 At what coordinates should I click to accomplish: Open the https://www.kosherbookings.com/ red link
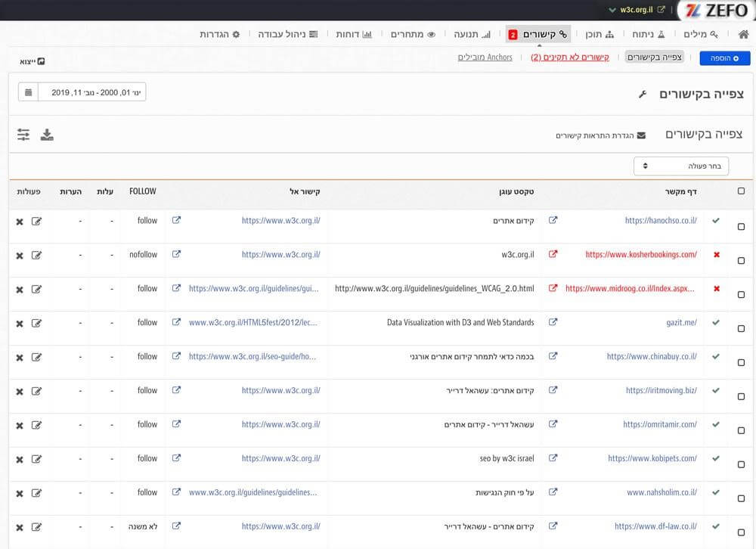(x=641, y=254)
